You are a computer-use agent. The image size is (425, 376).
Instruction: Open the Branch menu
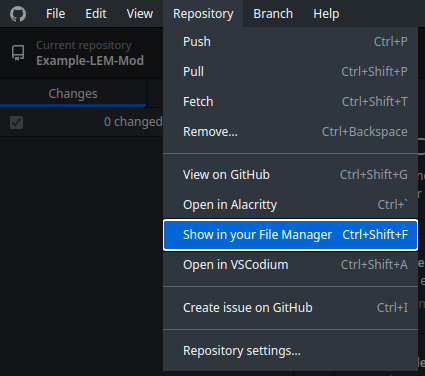pos(273,14)
